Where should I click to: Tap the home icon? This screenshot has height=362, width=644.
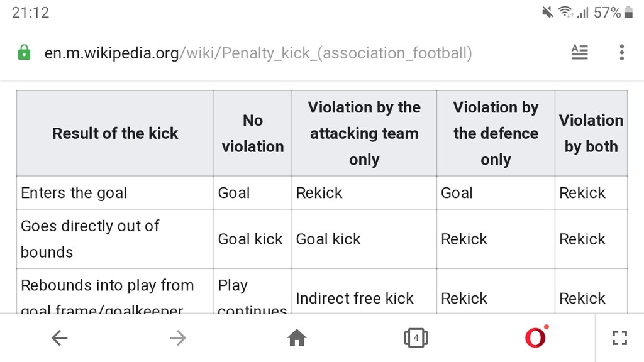click(x=297, y=338)
